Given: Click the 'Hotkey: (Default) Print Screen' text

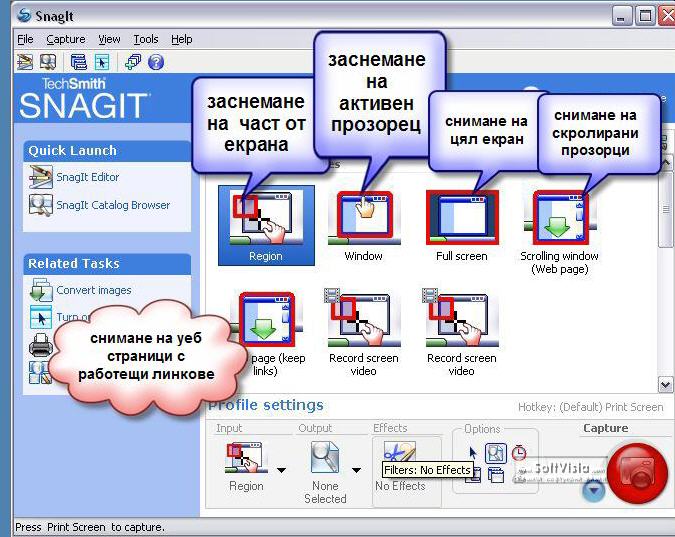Looking at the screenshot, I should click(x=590, y=407).
